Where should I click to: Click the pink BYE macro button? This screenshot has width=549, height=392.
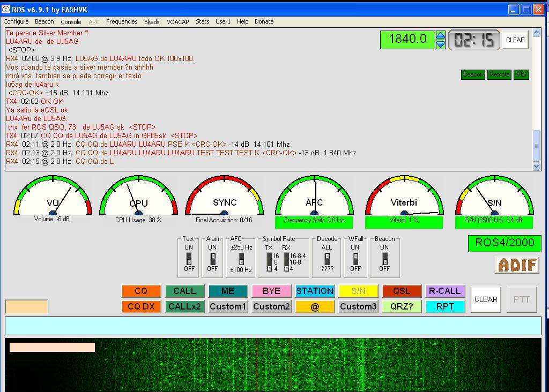coord(271,291)
